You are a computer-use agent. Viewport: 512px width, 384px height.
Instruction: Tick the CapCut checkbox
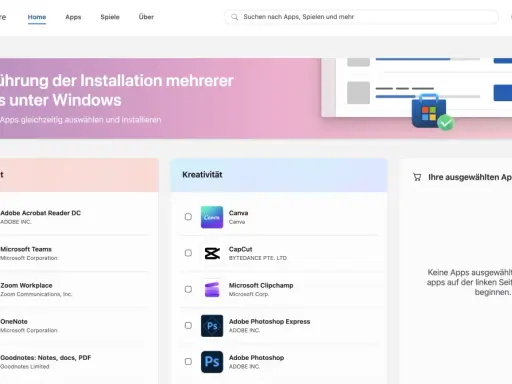tap(188, 253)
